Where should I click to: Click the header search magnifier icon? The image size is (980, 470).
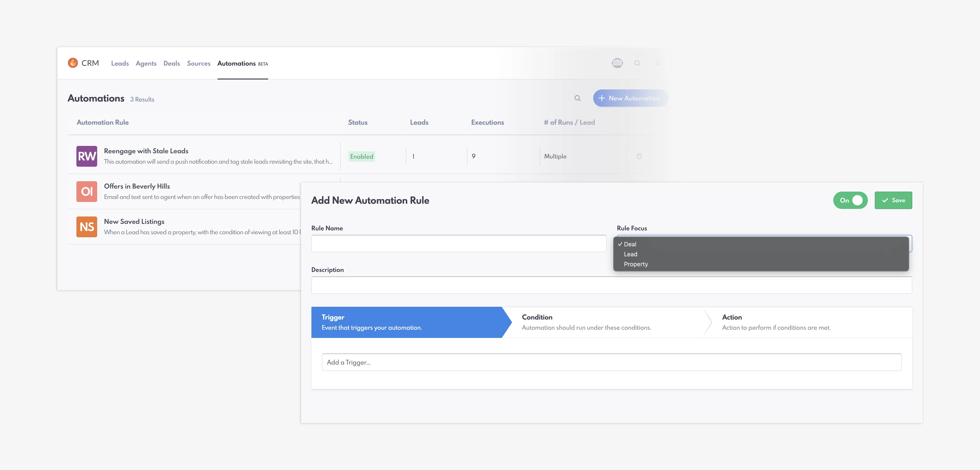click(x=637, y=63)
